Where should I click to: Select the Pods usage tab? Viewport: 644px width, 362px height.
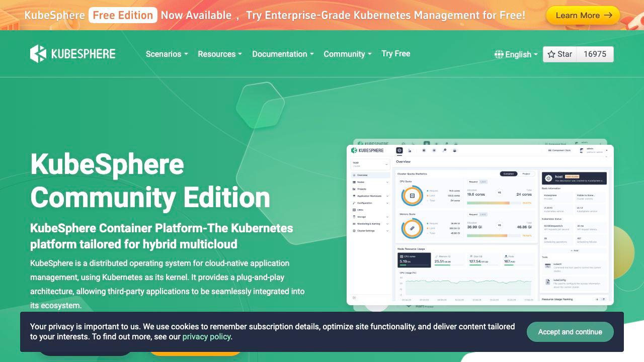(x=518, y=260)
